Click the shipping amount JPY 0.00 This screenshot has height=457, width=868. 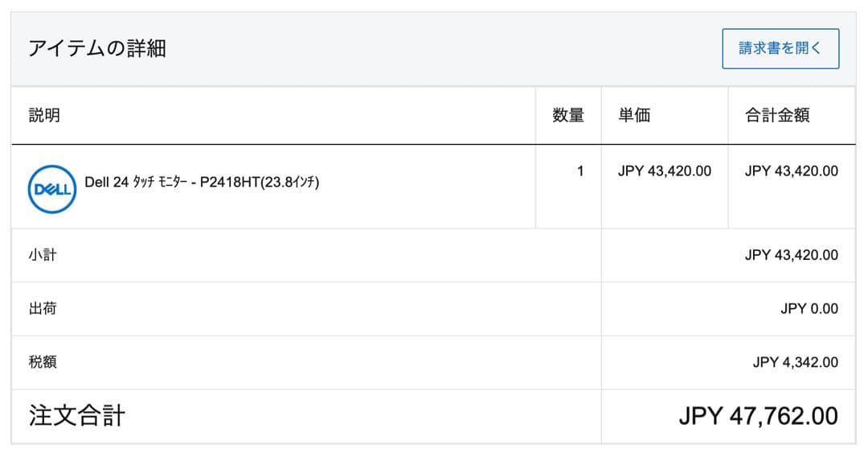[x=809, y=309]
